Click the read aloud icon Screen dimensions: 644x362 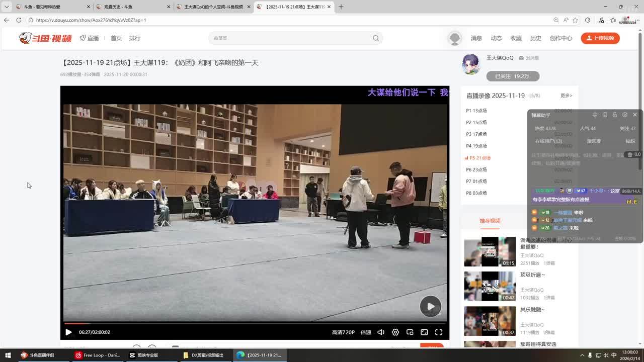pos(566,20)
